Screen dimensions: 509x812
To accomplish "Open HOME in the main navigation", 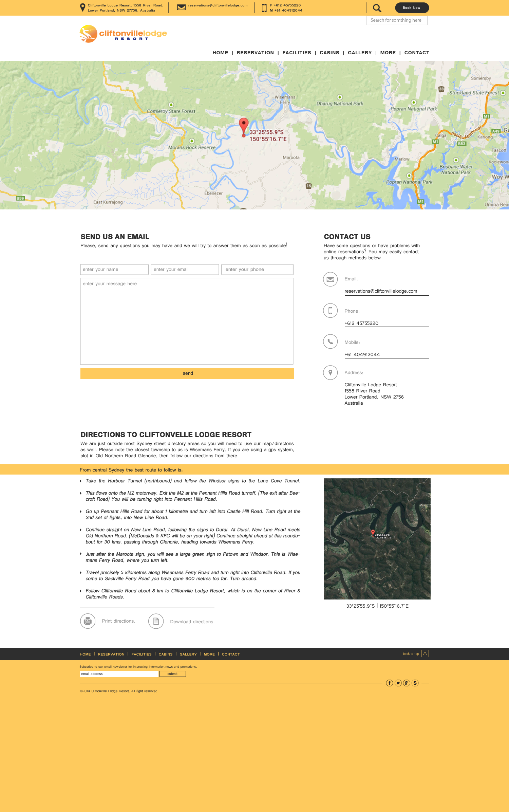I will click(x=220, y=53).
